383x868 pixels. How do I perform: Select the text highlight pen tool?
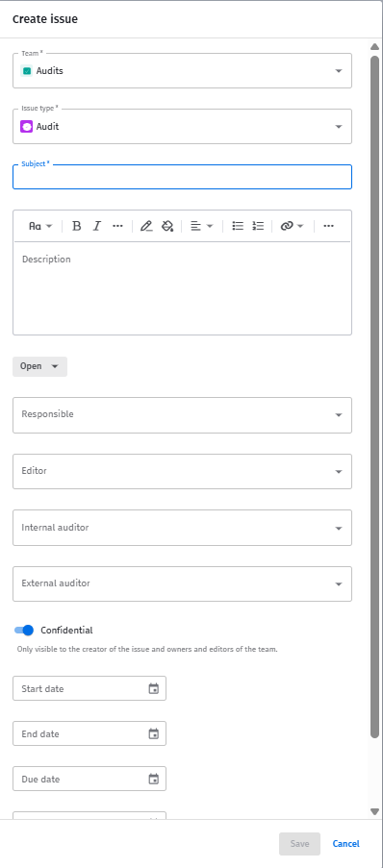click(146, 226)
